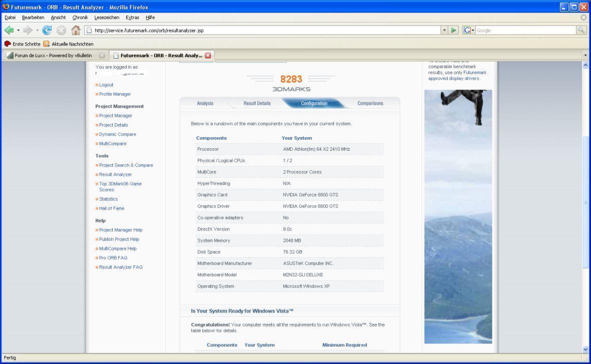The width and height of the screenshot is (591, 364).
Task: Switch to Forum de Luxx tab
Action: click(x=56, y=56)
